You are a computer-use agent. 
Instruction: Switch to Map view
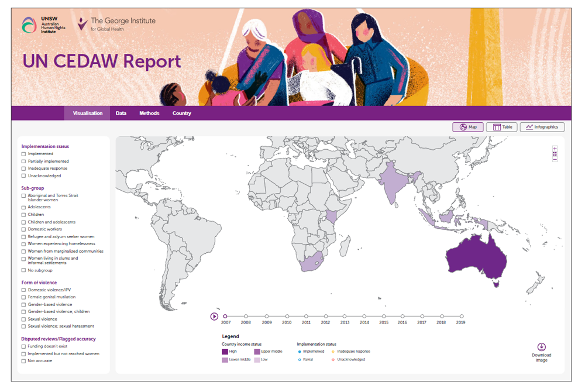[467, 127]
